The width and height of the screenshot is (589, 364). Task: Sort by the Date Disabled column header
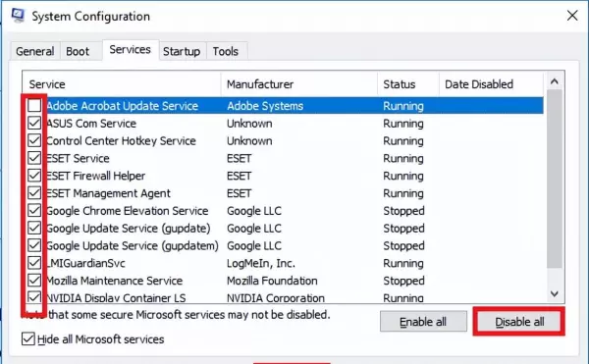(492, 84)
